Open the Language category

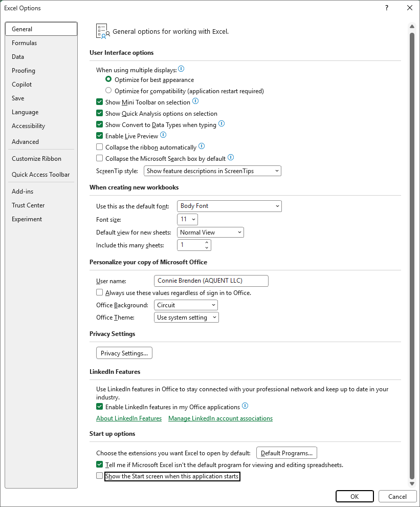pyautogui.click(x=41, y=112)
